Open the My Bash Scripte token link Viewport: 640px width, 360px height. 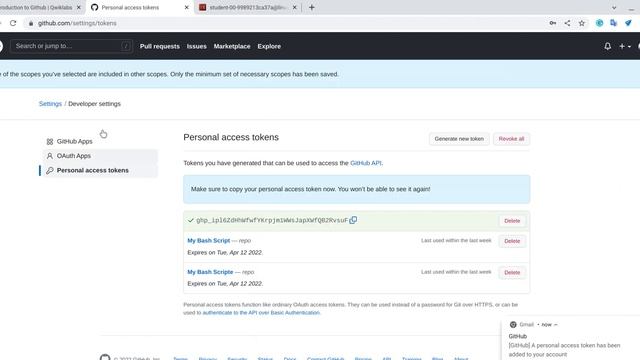pyautogui.click(x=210, y=272)
